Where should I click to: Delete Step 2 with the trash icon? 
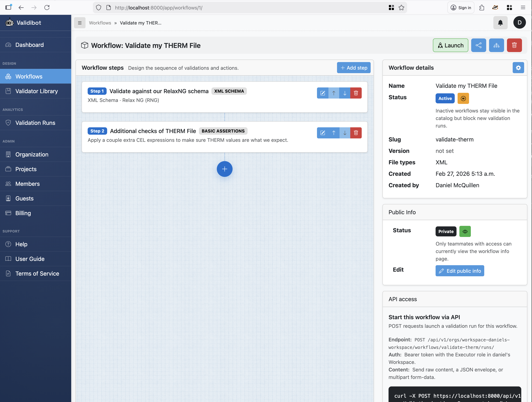pos(356,133)
